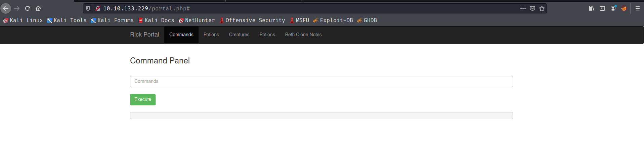This screenshot has height=149, width=644.
Task: Open GHDB bookmark
Action: tap(367, 20)
